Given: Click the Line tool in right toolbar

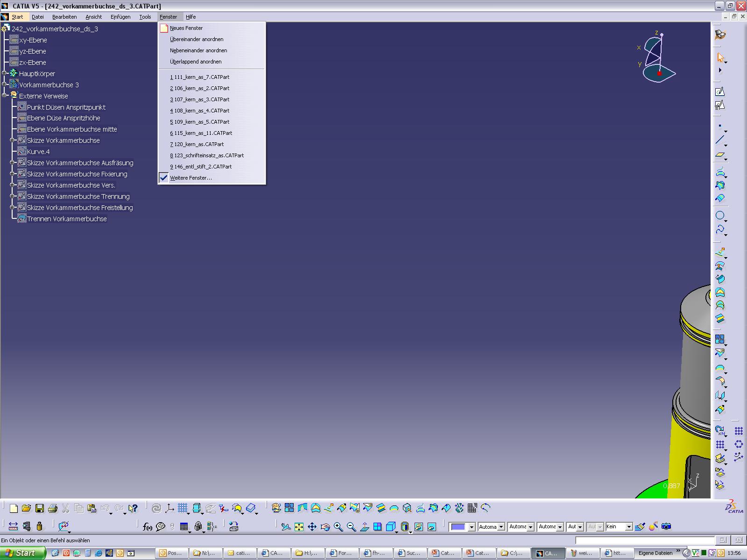Looking at the screenshot, I should (720, 140).
